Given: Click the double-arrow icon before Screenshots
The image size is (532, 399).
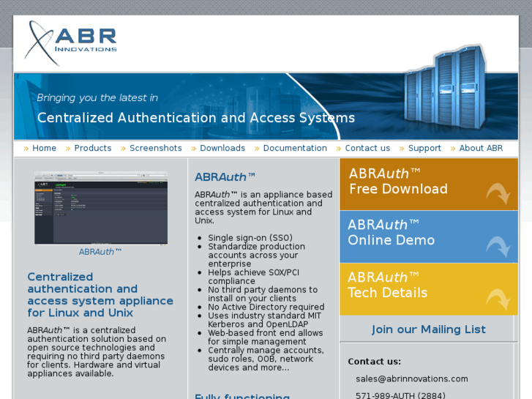Looking at the screenshot, I should point(123,149).
